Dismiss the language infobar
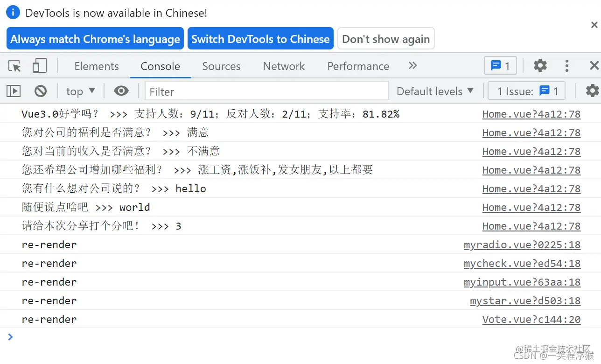The width and height of the screenshot is (601, 364). [x=594, y=25]
